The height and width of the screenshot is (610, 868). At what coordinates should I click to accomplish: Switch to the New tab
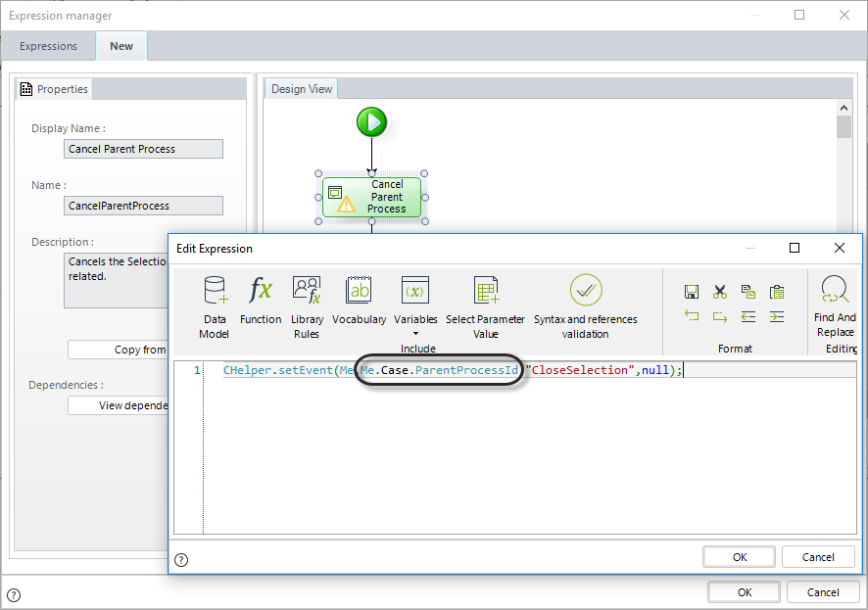click(x=121, y=46)
